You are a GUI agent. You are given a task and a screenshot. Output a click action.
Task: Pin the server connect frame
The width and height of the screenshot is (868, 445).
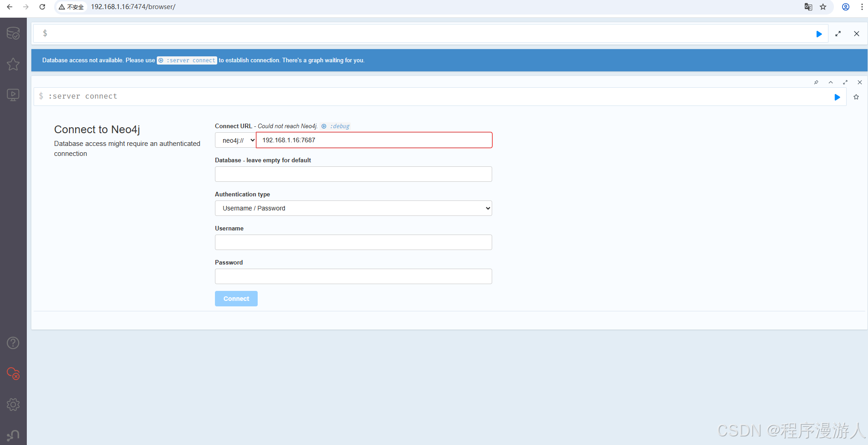click(x=816, y=82)
